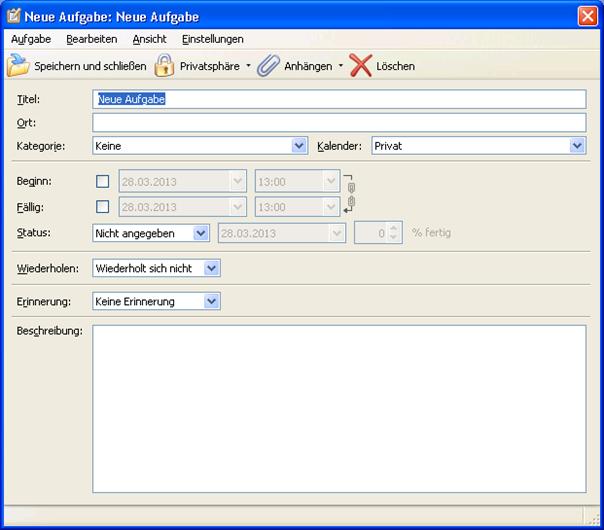Click the Anhängen paperclip icon
Viewport: 604px width, 530px height.
(268, 65)
